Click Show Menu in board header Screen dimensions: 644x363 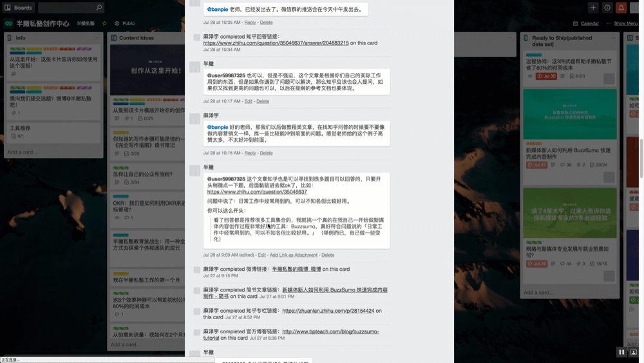tap(625, 23)
